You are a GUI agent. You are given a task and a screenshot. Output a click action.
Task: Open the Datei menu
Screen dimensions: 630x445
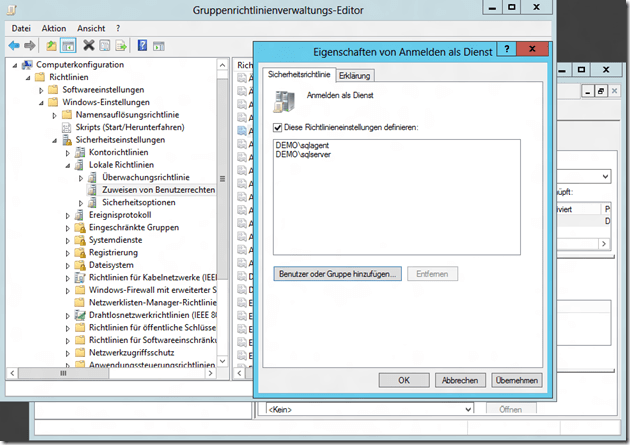21,29
